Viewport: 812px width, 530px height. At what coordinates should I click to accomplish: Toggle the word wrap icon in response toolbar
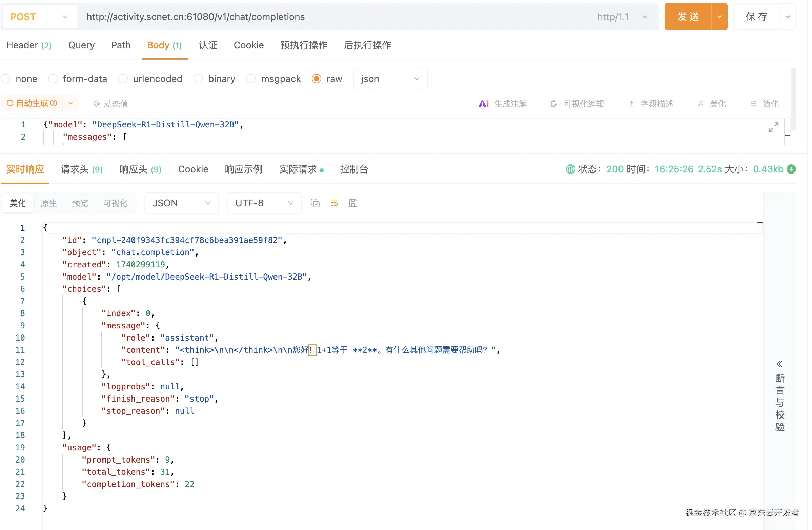coord(334,203)
